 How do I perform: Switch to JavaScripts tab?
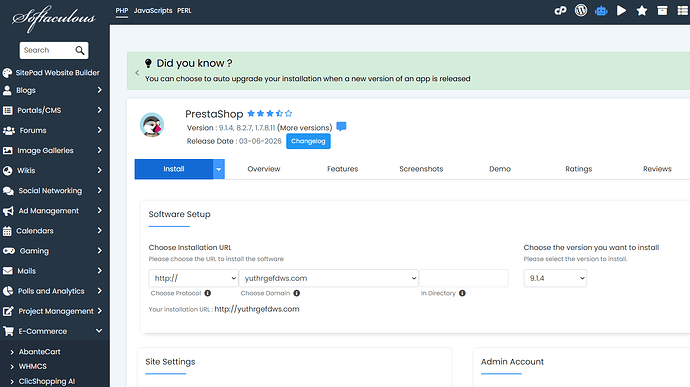tap(153, 11)
